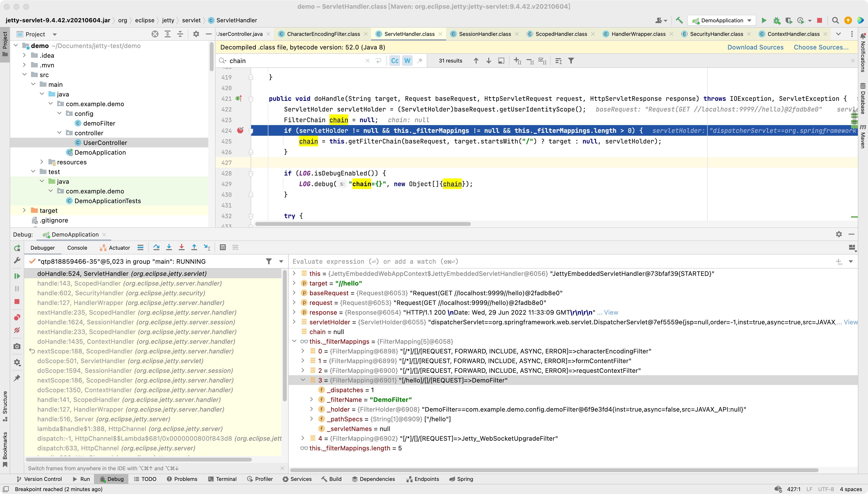Click the Select Opened File target icon

pos(155,34)
